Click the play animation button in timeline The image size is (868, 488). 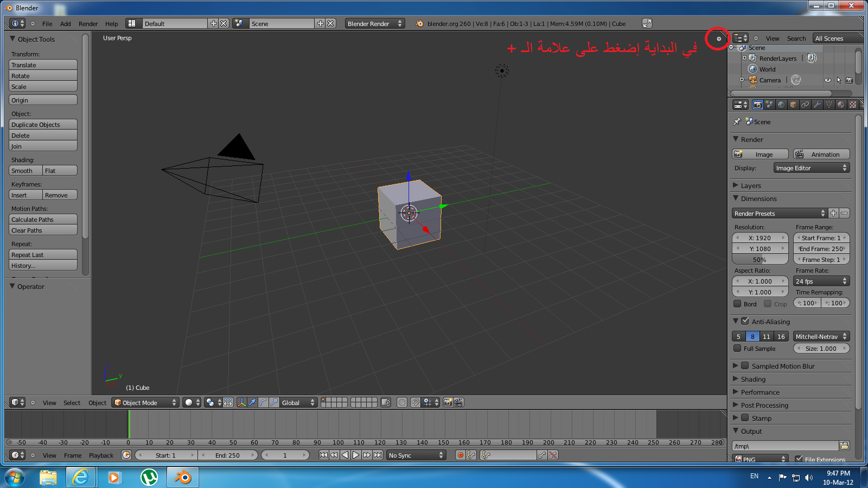[355, 455]
